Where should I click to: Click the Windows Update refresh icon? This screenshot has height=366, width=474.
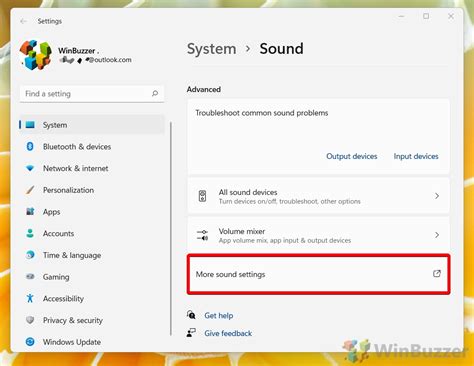point(30,342)
